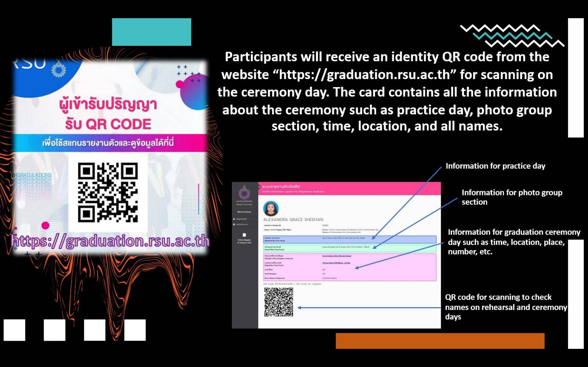The height and width of the screenshot is (367, 588).
Task: Click the 'QR Code for register' heading
Action: coord(292,284)
